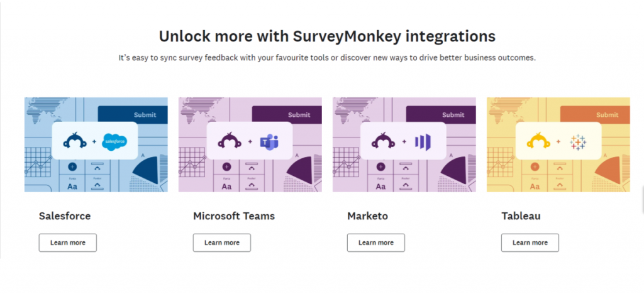Select the Salesforce heading text

(x=65, y=216)
